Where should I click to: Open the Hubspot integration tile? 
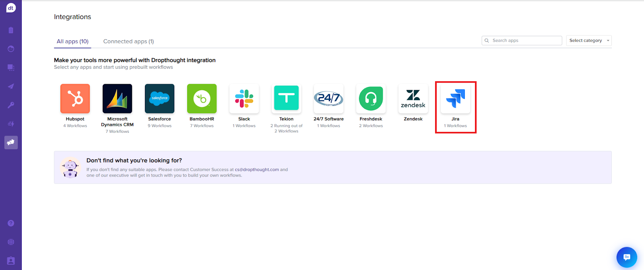point(75,99)
